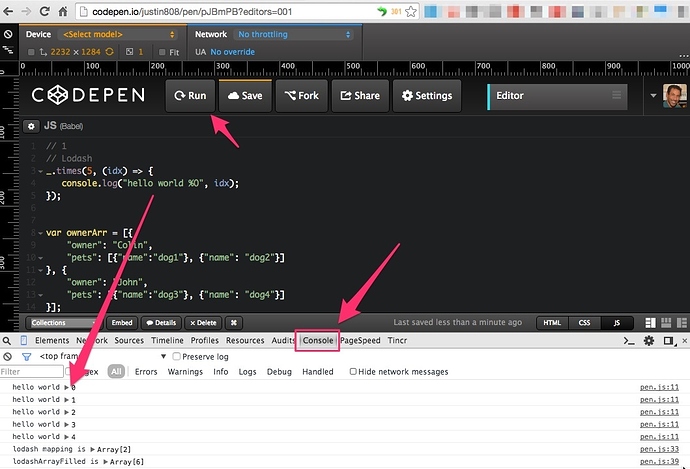
Task: Open the Device model selector
Action: pyautogui.click(x=119, y=34)
